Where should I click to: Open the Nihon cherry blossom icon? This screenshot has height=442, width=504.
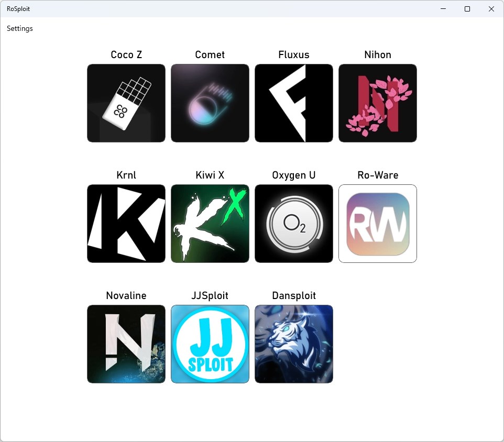coord(378,103)
